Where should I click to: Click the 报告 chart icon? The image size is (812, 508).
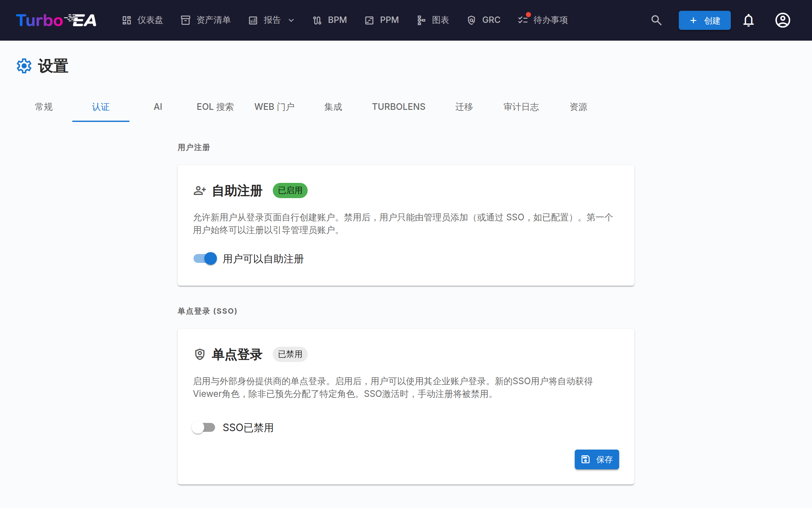pyautogui.click(x=253, y=20)
